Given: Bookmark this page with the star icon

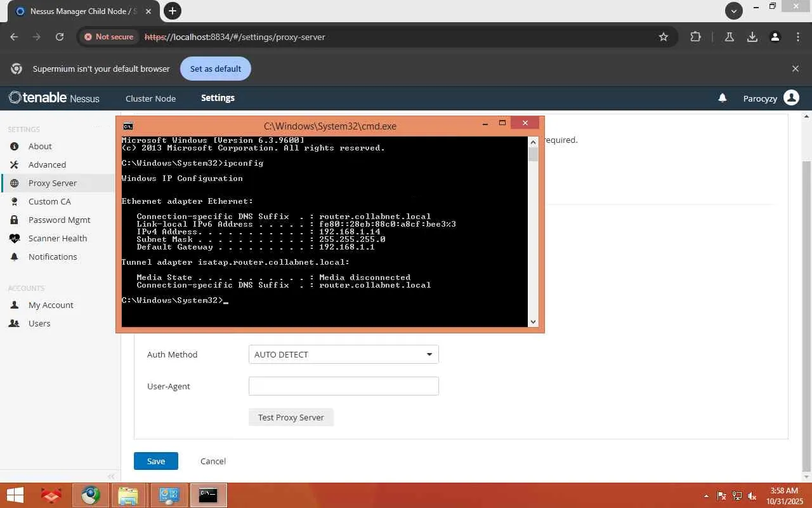Looking at the screenshot, I should tap(664, 37).
